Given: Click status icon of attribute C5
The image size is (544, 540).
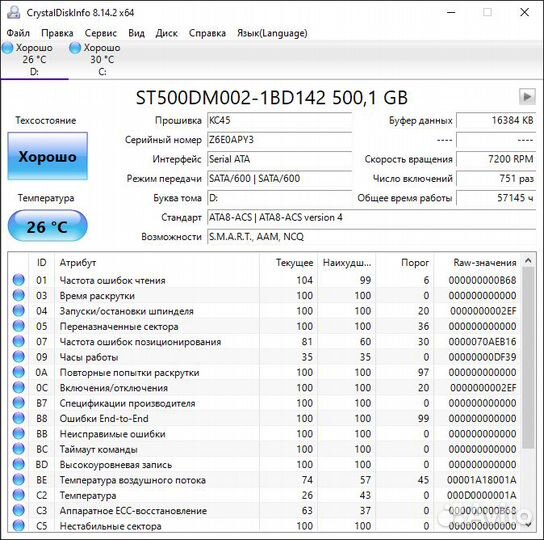Looking at the screenshot, I should (19, 525).
